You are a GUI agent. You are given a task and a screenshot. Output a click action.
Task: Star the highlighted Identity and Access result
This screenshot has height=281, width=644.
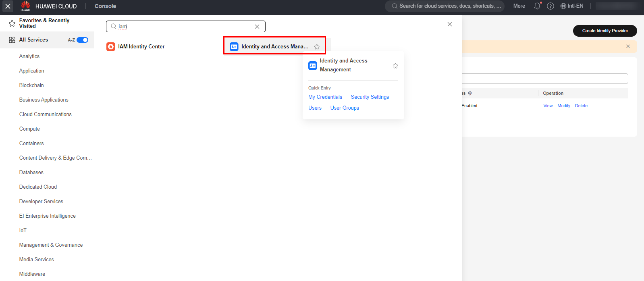click(317, 47)
